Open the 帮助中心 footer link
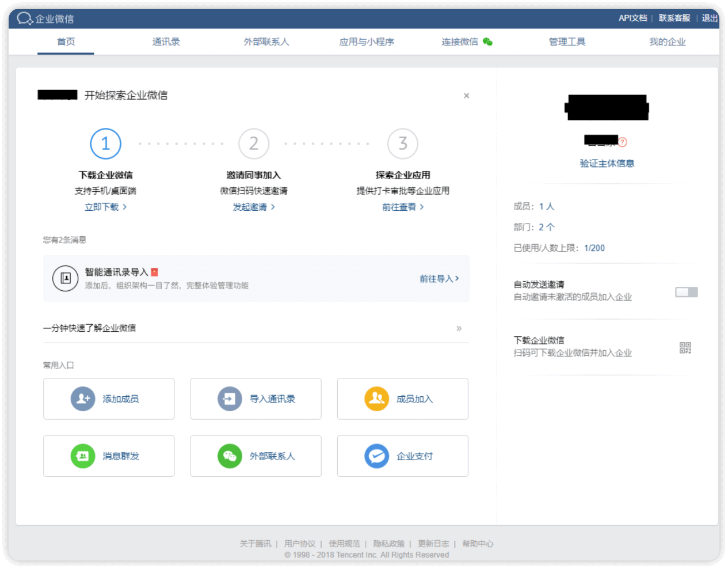The image size is (728, 569). tap(478, 544)
